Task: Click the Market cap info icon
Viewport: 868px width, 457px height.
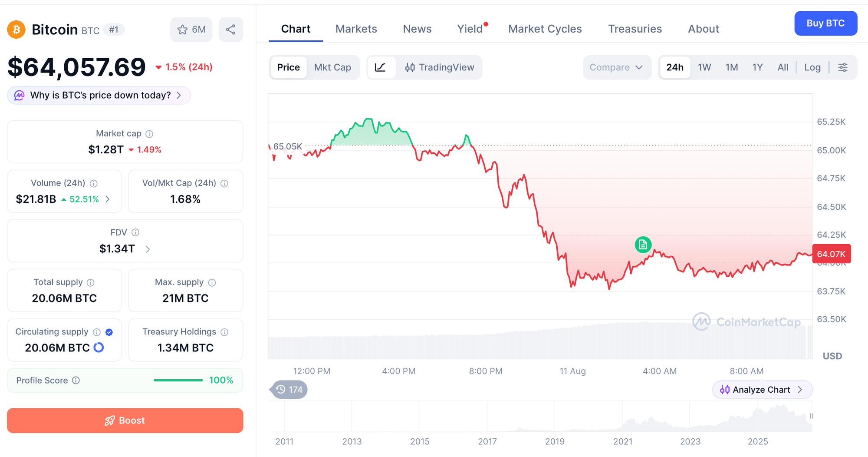Action: click(x=149, y=134)
